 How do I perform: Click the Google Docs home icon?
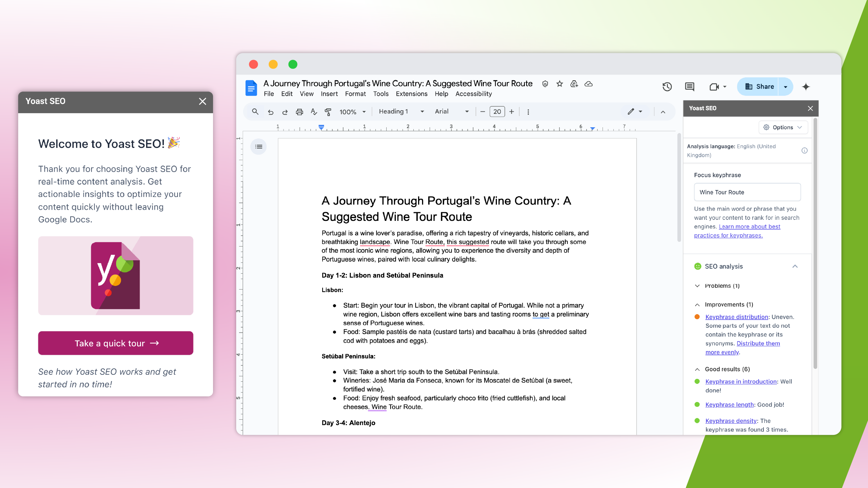(251, 88)
